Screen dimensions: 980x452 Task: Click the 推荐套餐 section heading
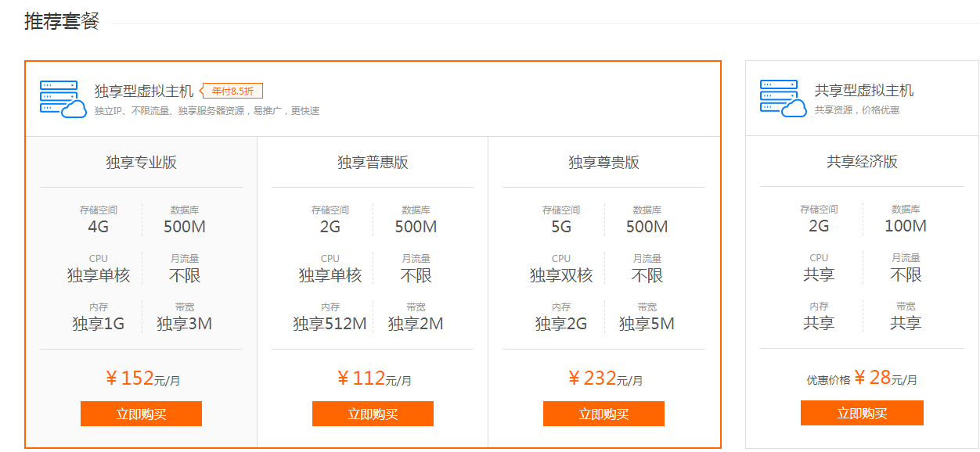(x=62, y=21)
